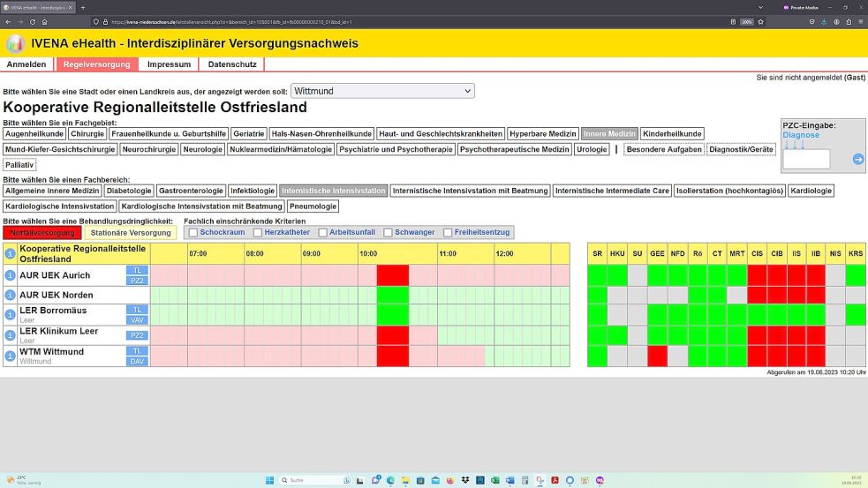Click red 10:20 slot for AUR UEK Aurich

click(x=393, y=275)
